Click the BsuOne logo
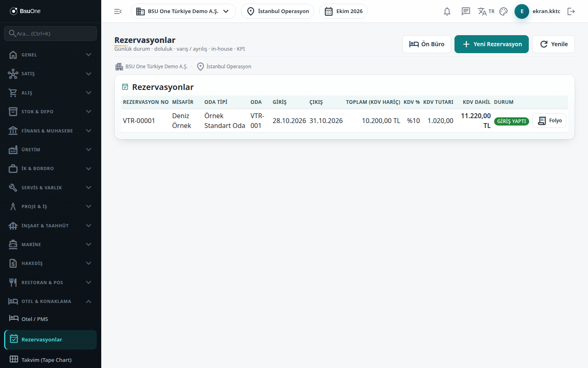The image size is (588, 368). point(25,11)
